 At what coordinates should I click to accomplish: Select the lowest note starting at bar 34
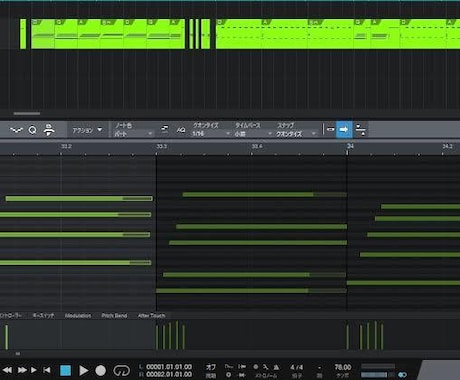pos(403,283)
